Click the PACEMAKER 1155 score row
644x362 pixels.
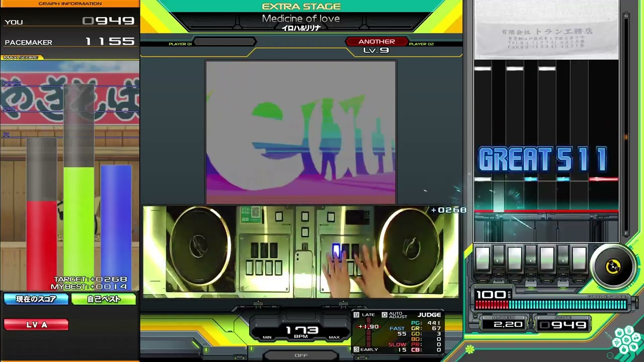coord(70,42)
